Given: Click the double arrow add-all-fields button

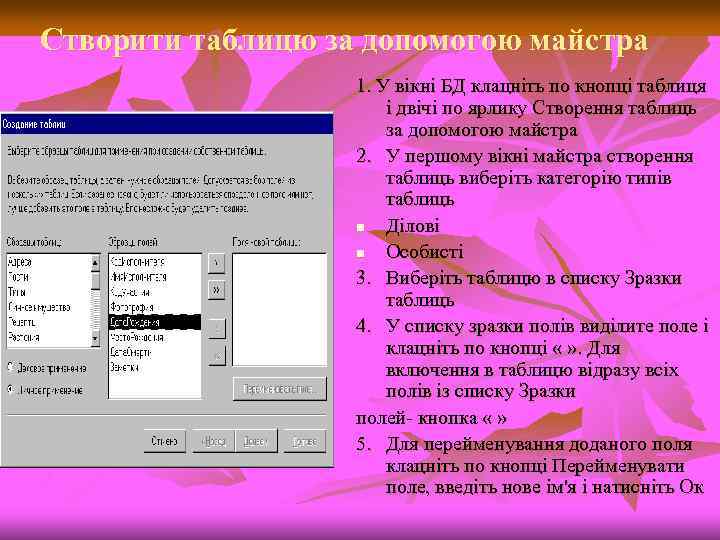Looking at the screenshot, I should (216, 290).
